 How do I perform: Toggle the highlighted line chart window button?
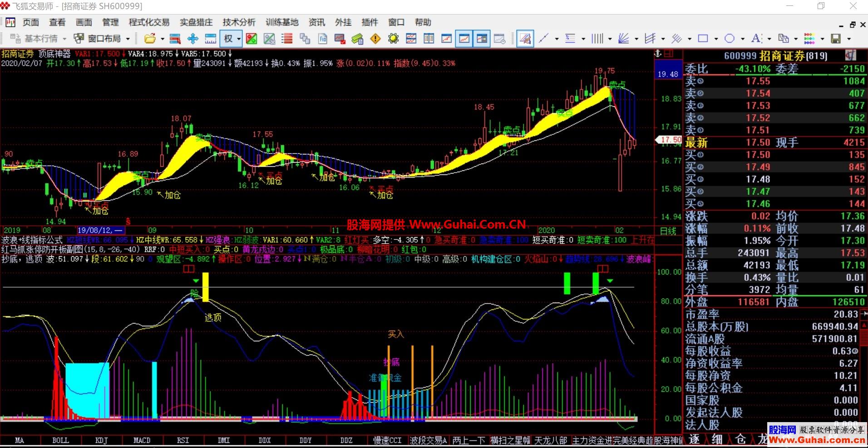coord(464,39)
